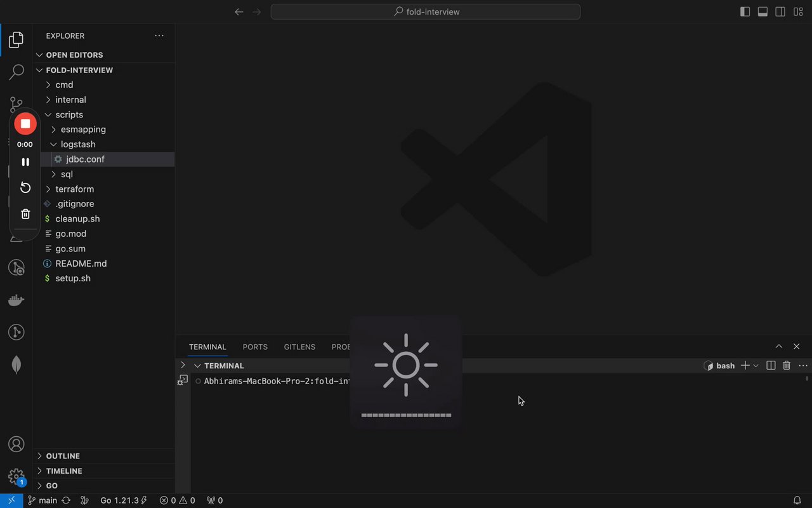Restart the screen recording
This screenshot has width=812, height=508.
tap(25, 187)
